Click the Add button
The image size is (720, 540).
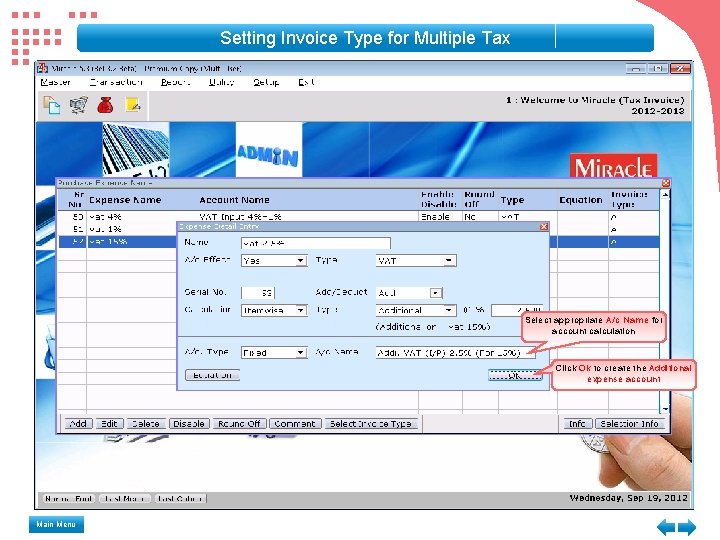point(78,423)
